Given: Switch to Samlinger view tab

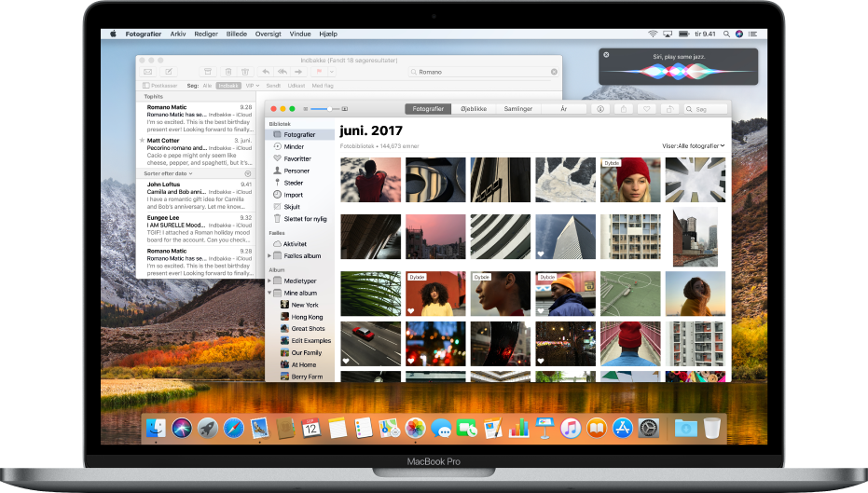Looking at the screenshot, I should point(518,109).
